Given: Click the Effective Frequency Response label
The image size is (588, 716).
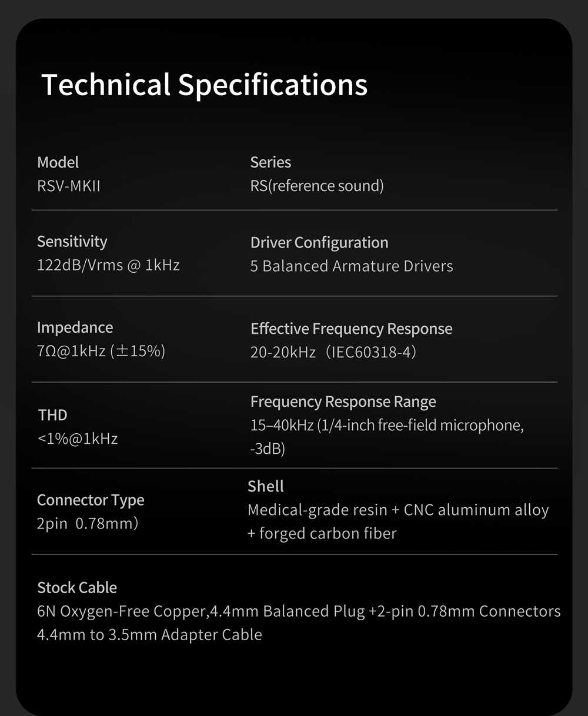Looking at the screenshot, I should (x=351, y=329).
